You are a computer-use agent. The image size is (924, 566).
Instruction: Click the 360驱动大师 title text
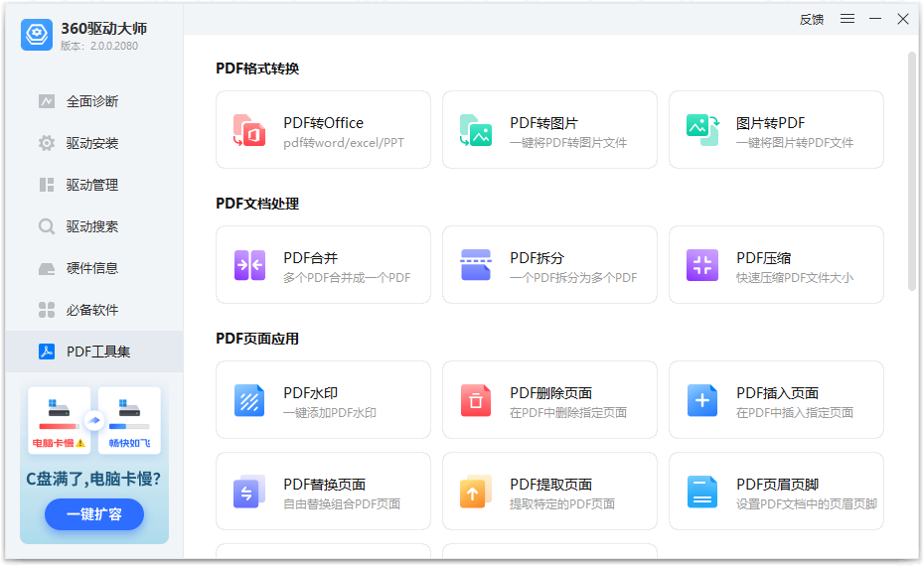pyautogui.click(x=104, y=28)
